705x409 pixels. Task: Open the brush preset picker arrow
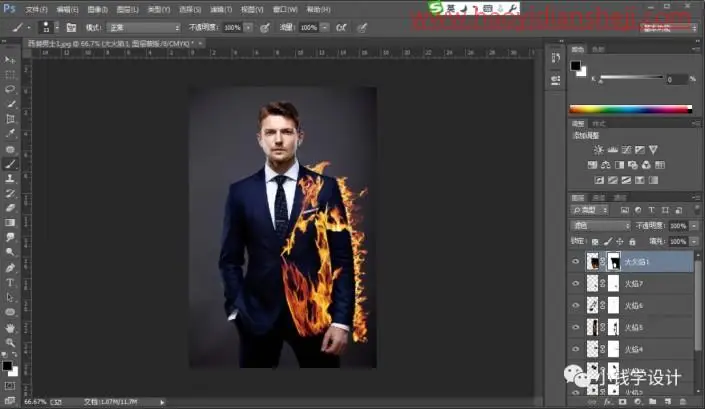click(x=57, y=28)
